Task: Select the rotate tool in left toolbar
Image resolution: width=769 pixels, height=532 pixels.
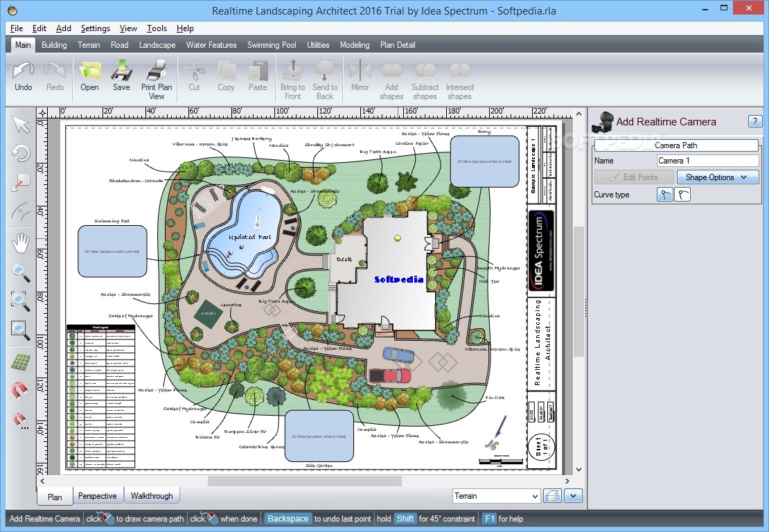Action: tap(21, 153)
